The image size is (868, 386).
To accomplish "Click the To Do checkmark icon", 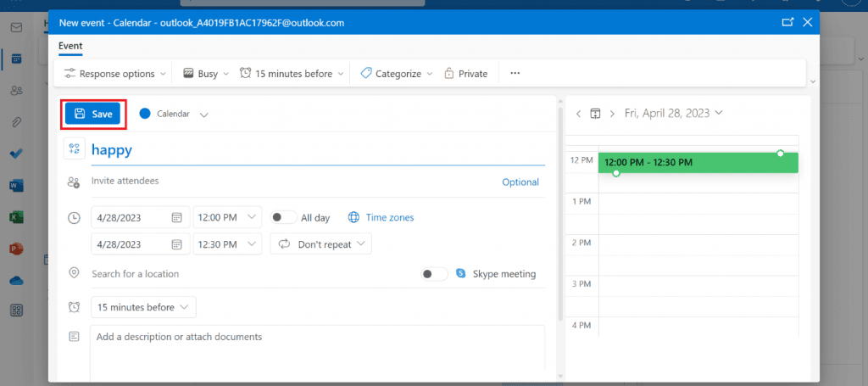I will [16, 154].
